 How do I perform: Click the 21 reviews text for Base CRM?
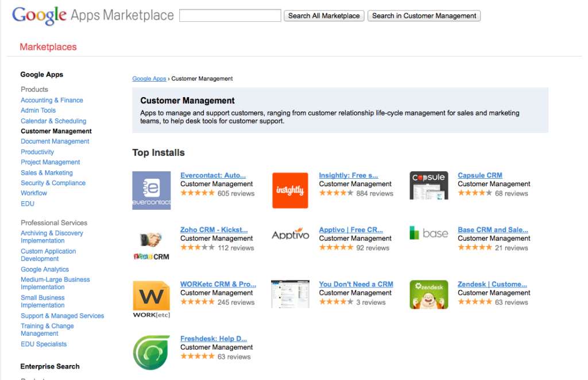point(512,248)
